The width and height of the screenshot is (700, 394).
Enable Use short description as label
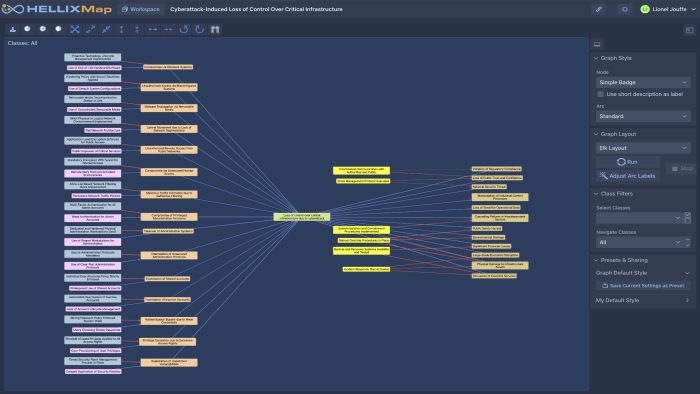coord(600,94)
